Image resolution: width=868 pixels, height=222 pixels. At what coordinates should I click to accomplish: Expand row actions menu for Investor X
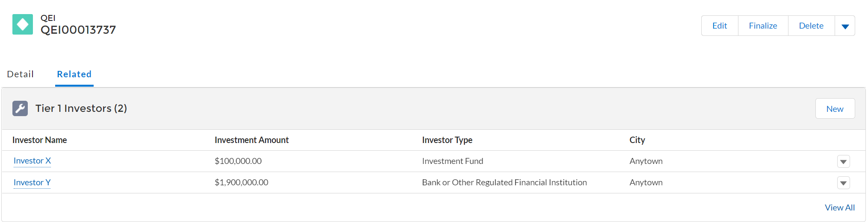tap(843, 161)
